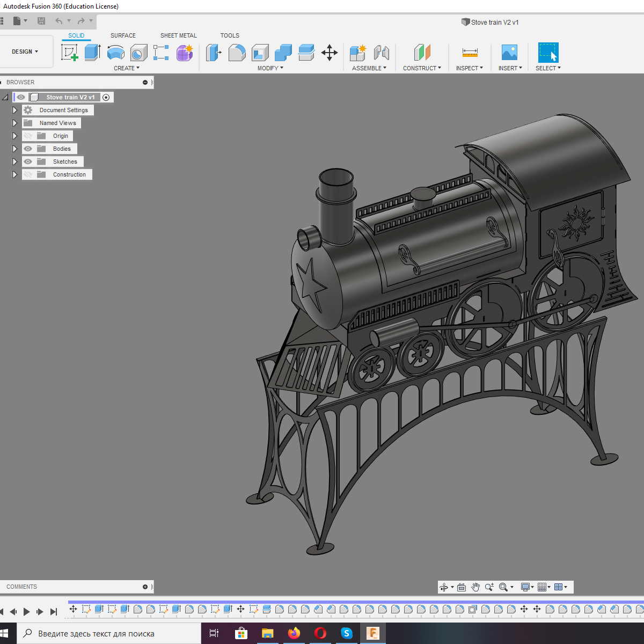The width and height of the screenshot is (644, 644).
Task: Open the DESIGN workspace dropdown
Action: click(25, 52)
